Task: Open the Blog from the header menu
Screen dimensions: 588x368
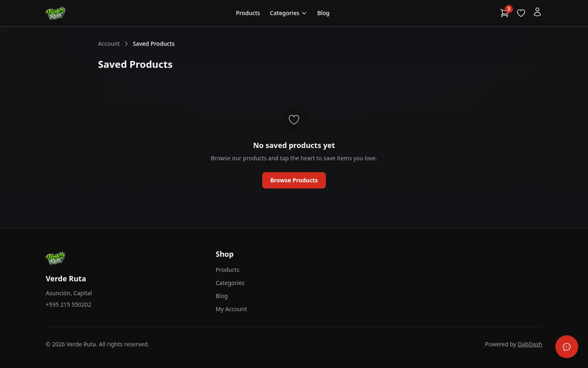Action: pos(323,13)
